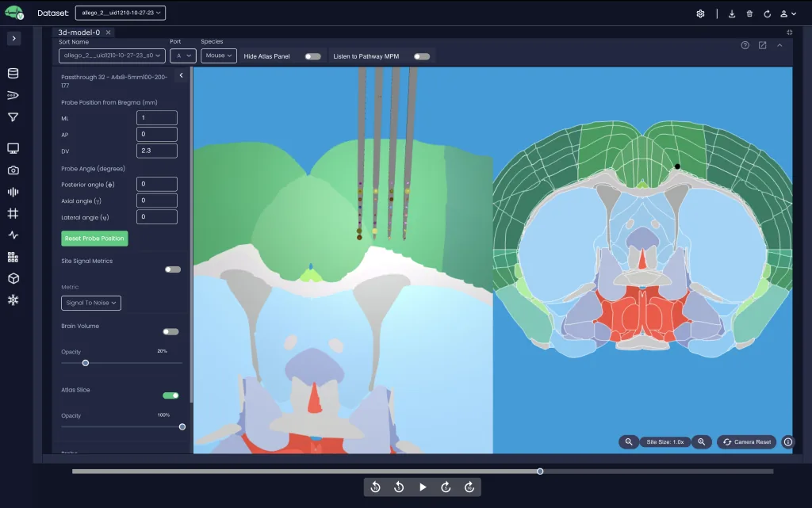Open the help question mark icon

[x=745, y=45]
